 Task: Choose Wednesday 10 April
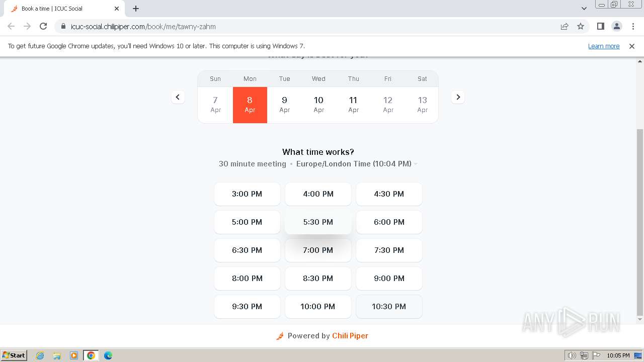pos(318,105)
